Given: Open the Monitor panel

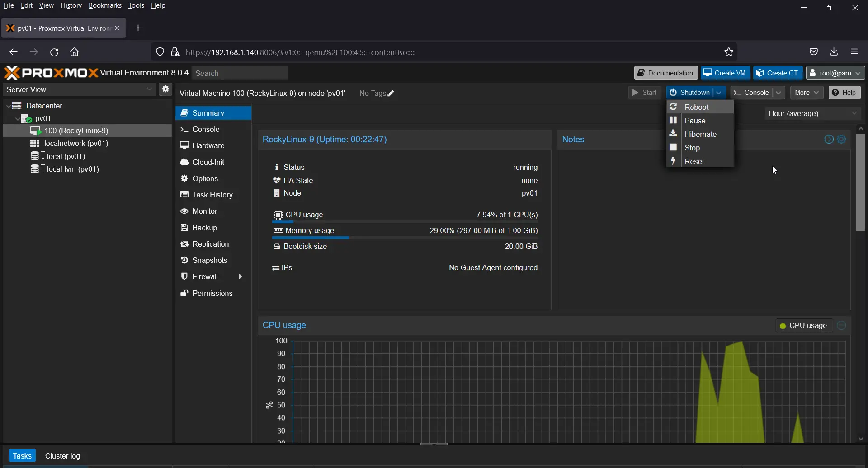Looking at the screenshot, I should (x=213, y=211).
